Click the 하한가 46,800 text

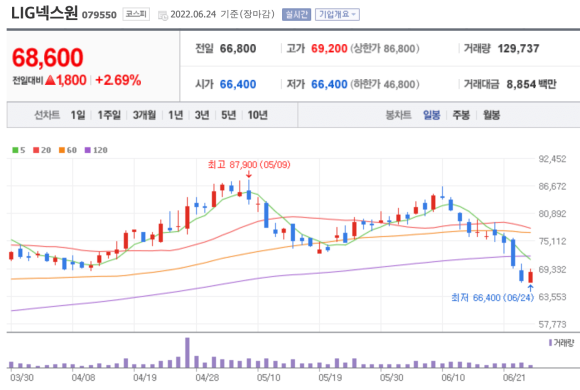click(x=385, y=84)
